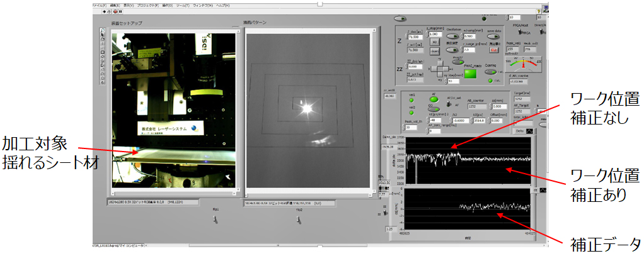Open context help via yellow question mark icon
The image size is (644, 256).
pos(538,13)
